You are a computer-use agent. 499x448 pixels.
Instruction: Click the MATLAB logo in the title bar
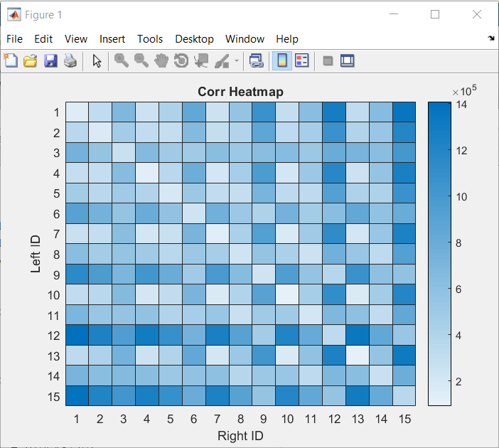coord(14,15)
